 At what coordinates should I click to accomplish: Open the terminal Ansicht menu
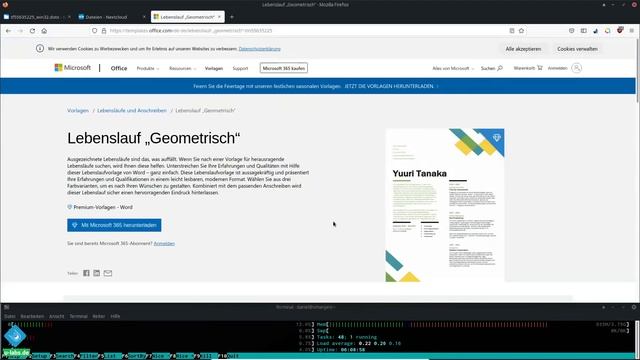click(x=56, y=316)
